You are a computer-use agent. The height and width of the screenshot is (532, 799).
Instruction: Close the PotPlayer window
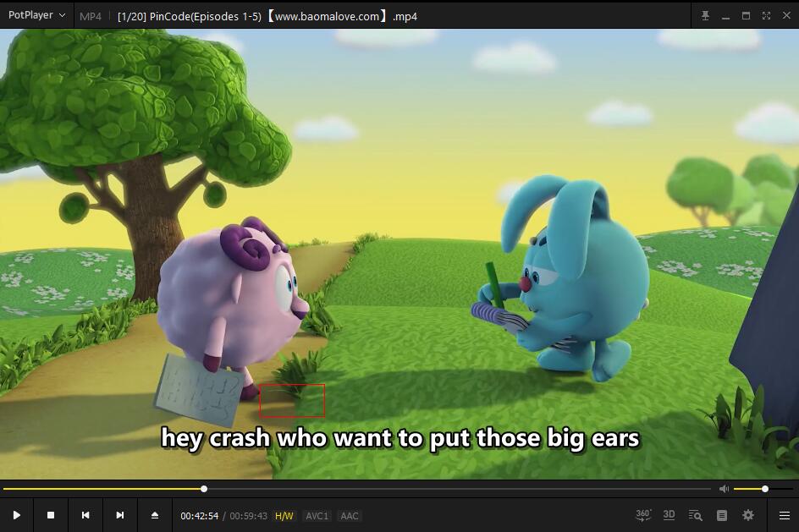point(787,16)
